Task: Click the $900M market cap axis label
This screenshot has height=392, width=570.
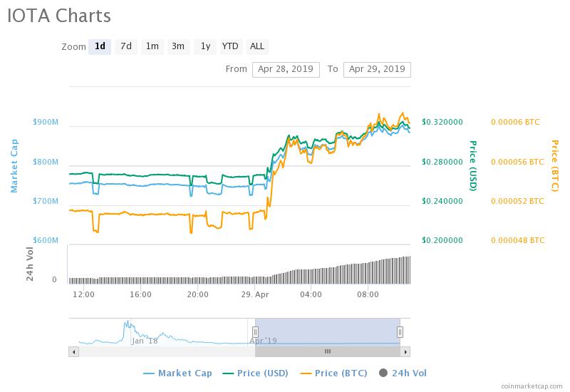Action: pyautogui.click(x=46, y=122)
